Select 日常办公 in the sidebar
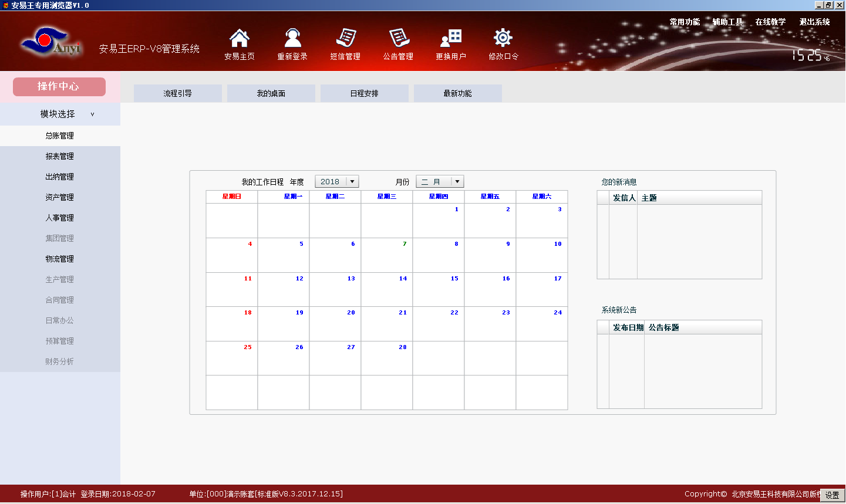Screen dimensions: 846x504 (60, 320)
